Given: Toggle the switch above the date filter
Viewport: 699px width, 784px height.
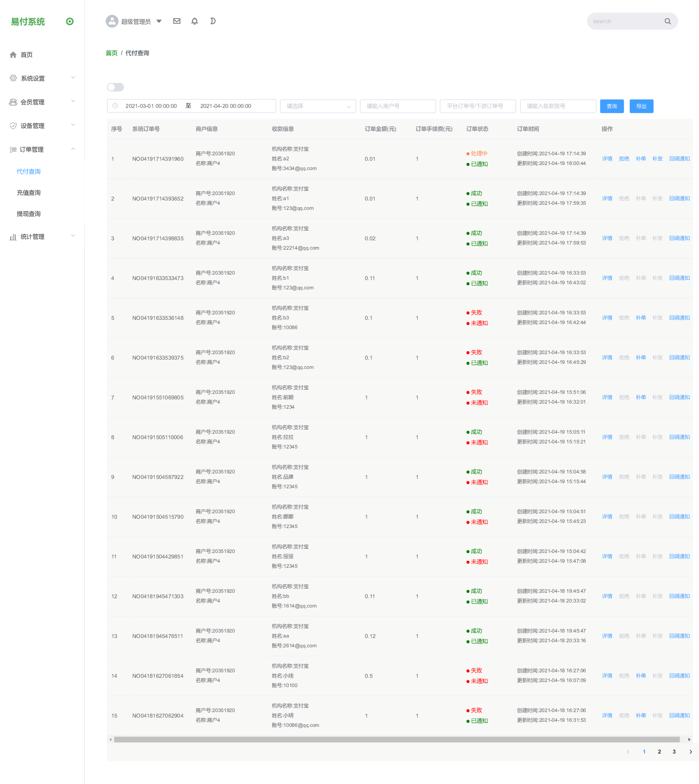Looking at the screenshot, I should pyautogui.click(x=115, y=87).
